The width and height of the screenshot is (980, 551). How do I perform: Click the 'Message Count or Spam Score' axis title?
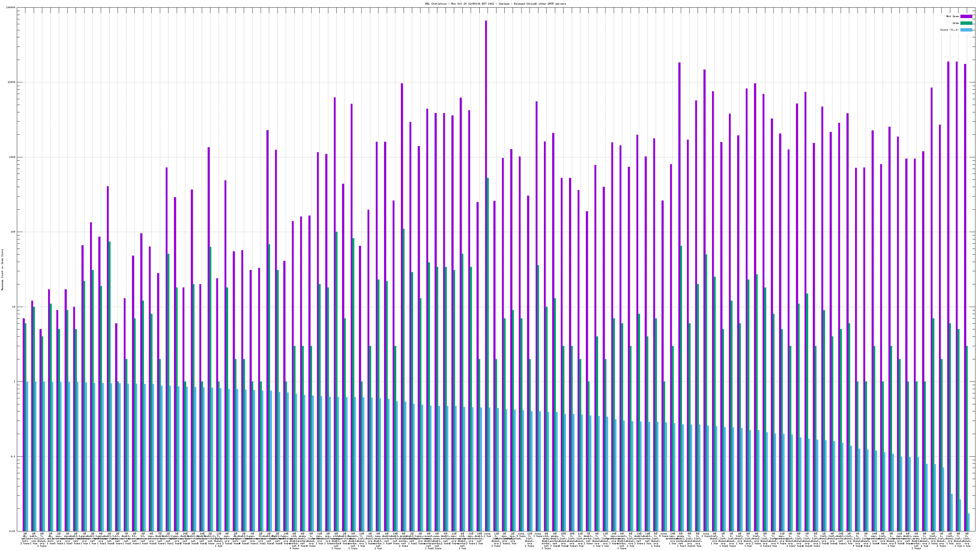(2, 270)
